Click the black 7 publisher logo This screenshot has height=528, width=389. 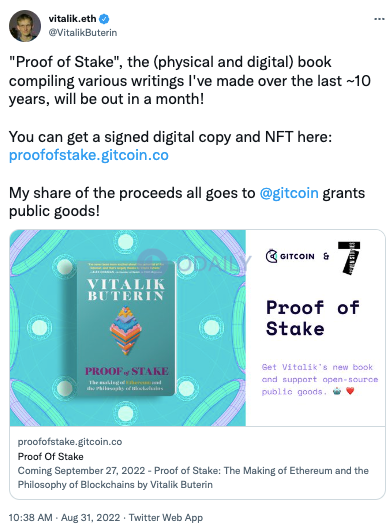click(x=349, y=258)
